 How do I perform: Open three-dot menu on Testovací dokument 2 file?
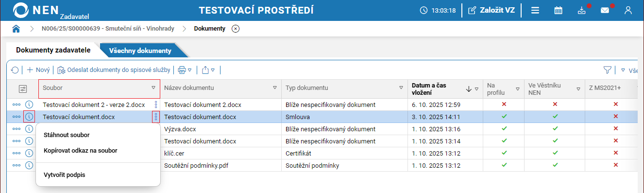pos(156,104)
